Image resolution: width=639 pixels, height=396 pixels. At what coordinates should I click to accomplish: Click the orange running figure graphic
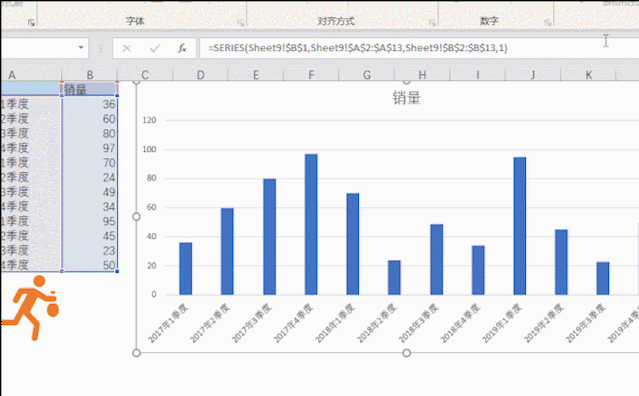31,308
